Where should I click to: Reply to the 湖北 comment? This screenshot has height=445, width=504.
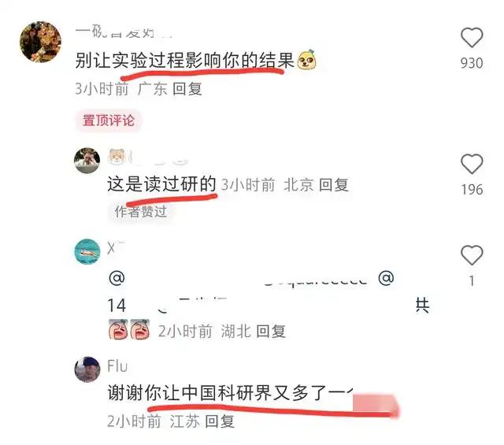pos(271,331)
